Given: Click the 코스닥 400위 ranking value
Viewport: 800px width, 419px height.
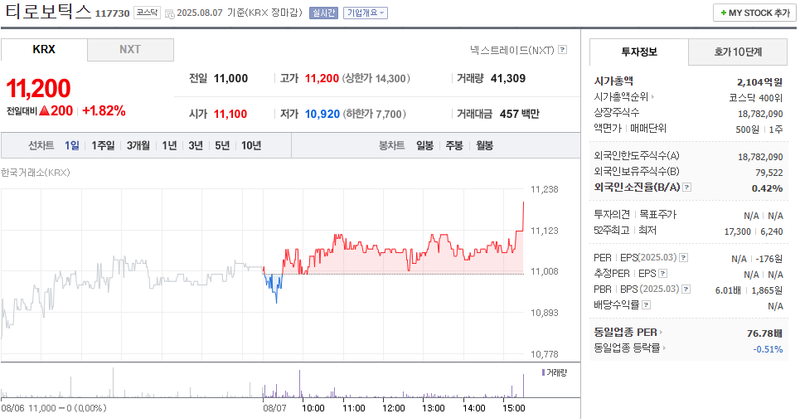Looking at the screenshot, I should point(756,98).
